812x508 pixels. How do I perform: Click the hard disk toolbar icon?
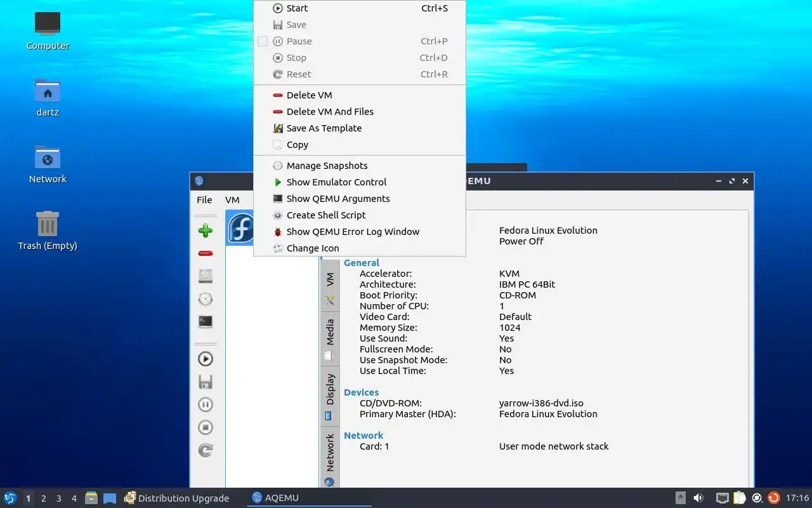click(205, 276)
